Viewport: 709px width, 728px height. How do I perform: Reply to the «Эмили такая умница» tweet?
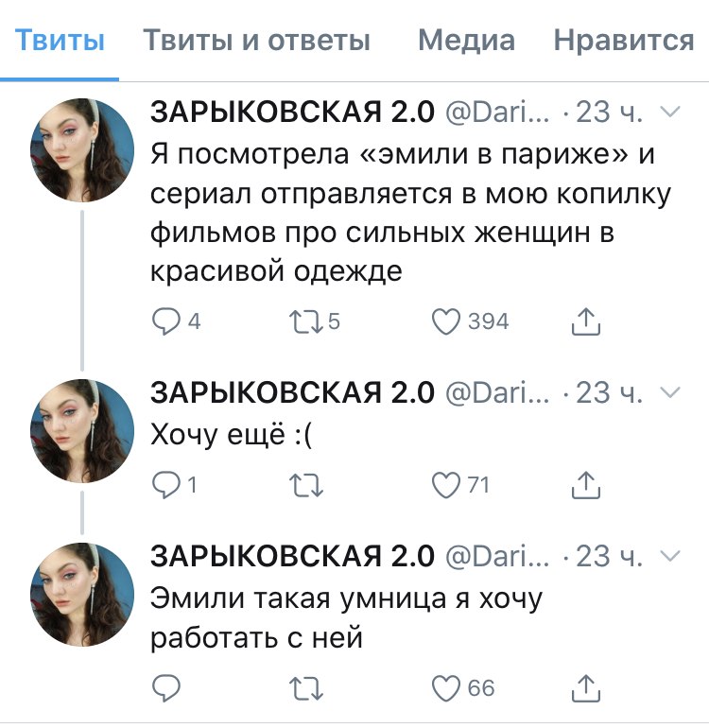pyautogui.click(x=165, y=687)
